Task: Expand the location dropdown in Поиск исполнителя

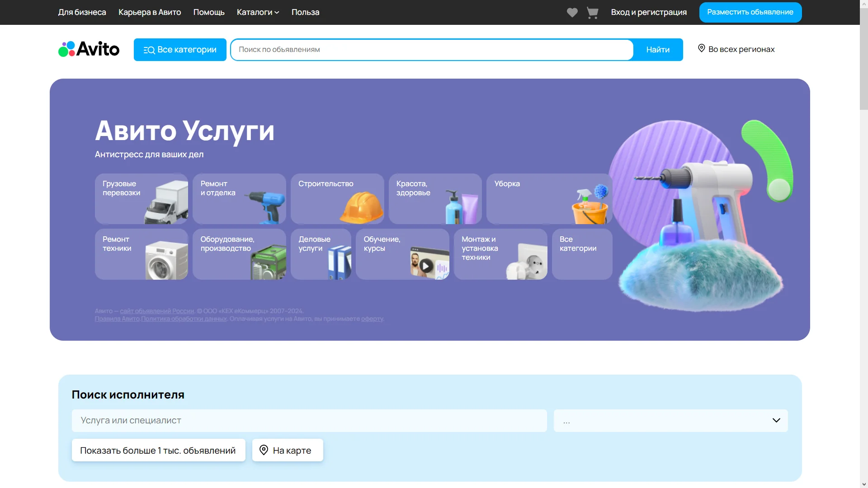Action: tap(670, 421)
